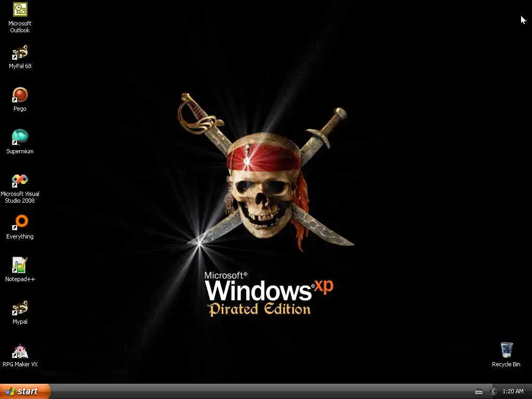532x399 pixels.
Task: Open the Start menu
Action: tap(25, 391)
